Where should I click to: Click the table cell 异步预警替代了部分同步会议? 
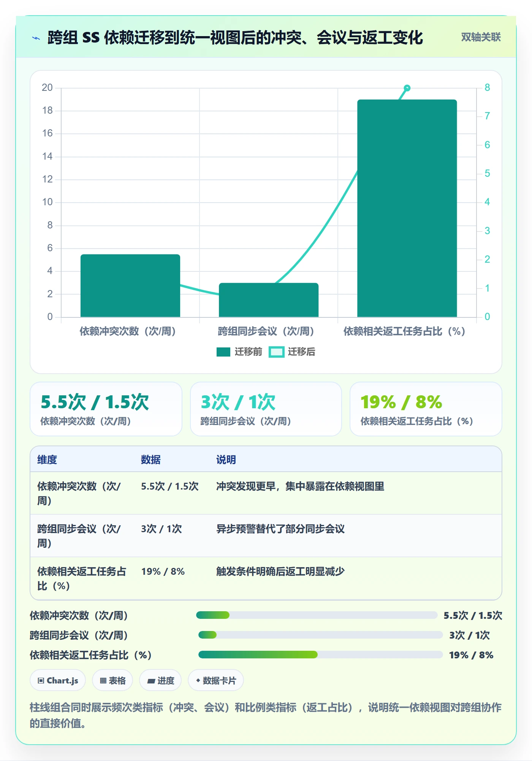(280, 529)
